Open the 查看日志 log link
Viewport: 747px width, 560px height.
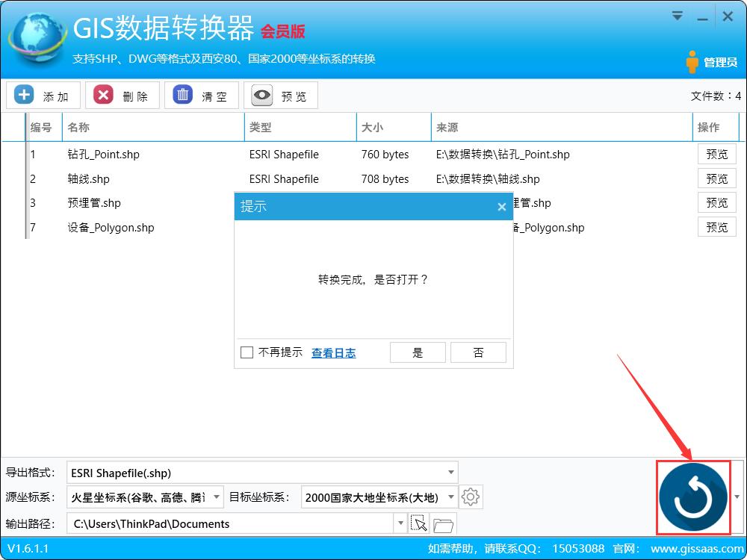click(x=333, y=352)
